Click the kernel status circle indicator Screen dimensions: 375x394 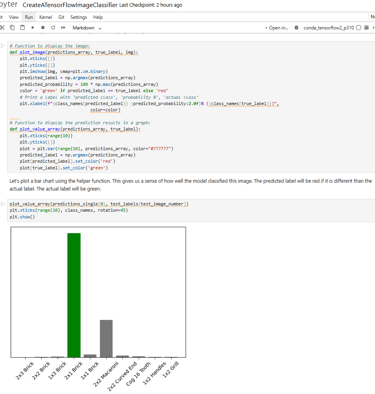click(x=359, y=28)
